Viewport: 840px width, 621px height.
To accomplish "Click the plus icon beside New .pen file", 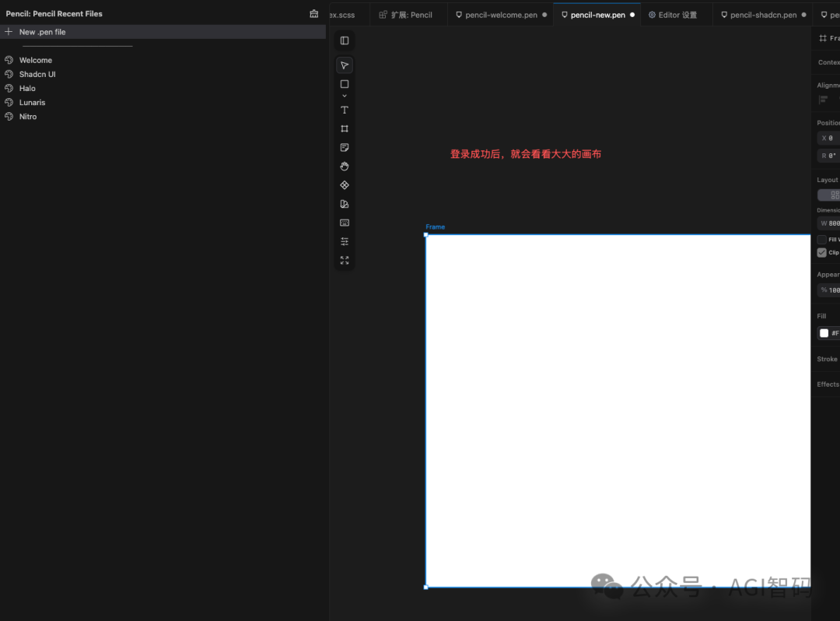I will (9, 32).
